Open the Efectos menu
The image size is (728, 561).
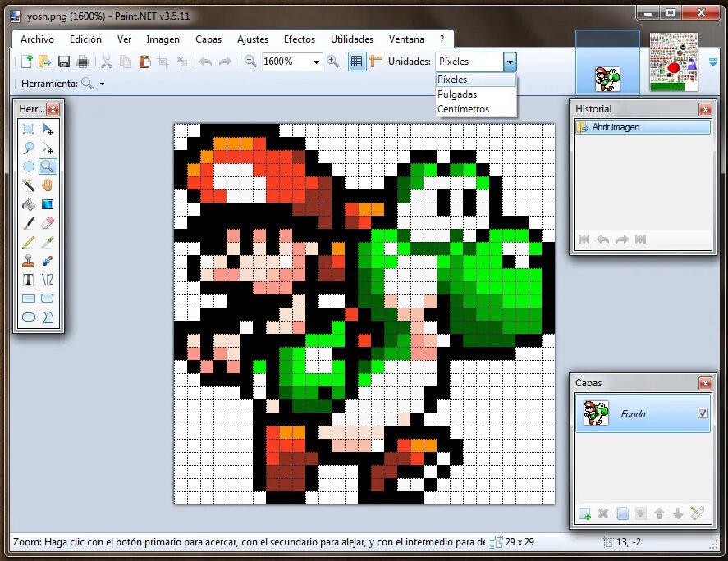click(300, 39)
